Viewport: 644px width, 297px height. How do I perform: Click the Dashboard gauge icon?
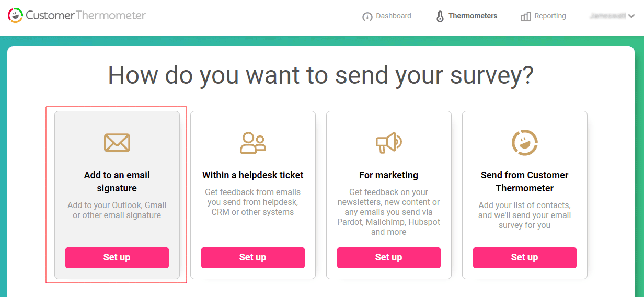coord(367,17)
